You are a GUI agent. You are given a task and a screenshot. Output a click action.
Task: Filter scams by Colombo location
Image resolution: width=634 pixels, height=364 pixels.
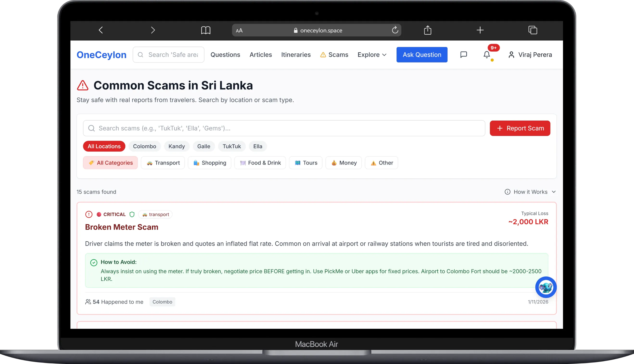(145, 146)
